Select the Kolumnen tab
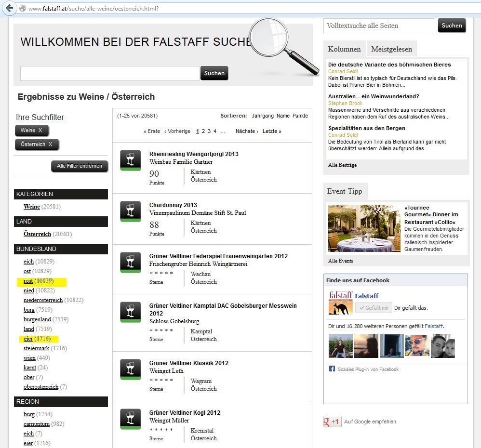Image resolution: width=481 pixels, height=448 pixels. [x=344, y=49]
